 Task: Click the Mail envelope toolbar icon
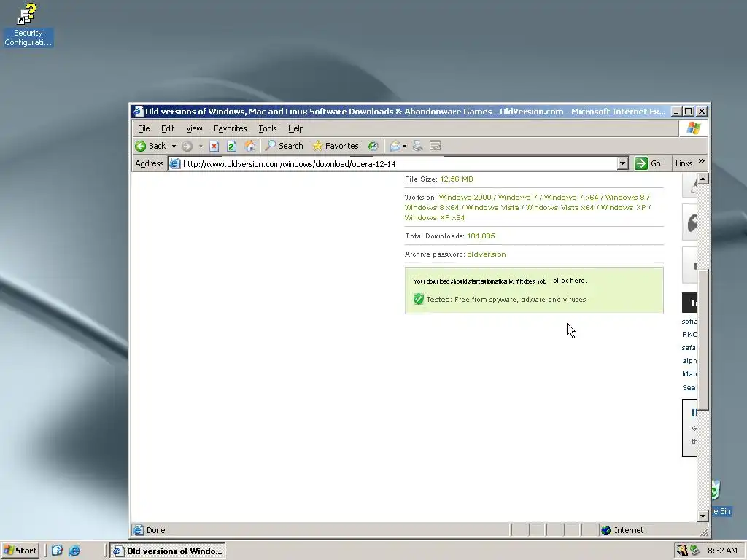(395, 146)
